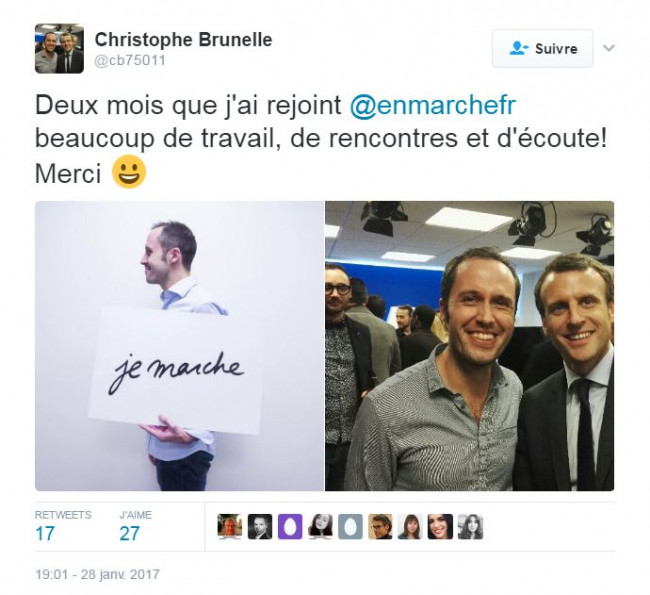
Task: Open the fourth liker avatar, dark-haired woman
Action: click(x=320, y=527)
